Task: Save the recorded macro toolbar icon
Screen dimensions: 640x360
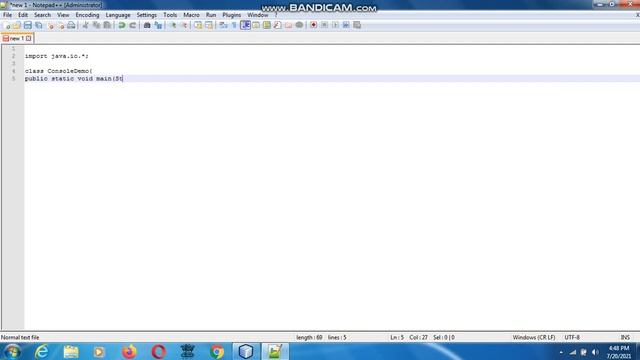Action: pos(357,25)
